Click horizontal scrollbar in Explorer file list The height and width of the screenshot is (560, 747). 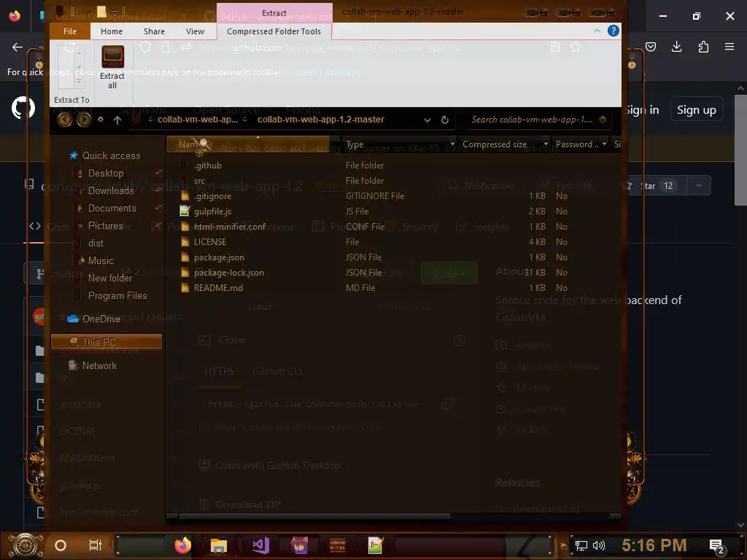click(x=314, y=516)
